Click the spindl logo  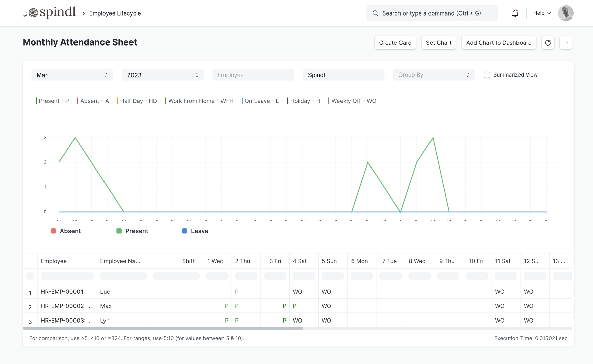click(49, 12)
